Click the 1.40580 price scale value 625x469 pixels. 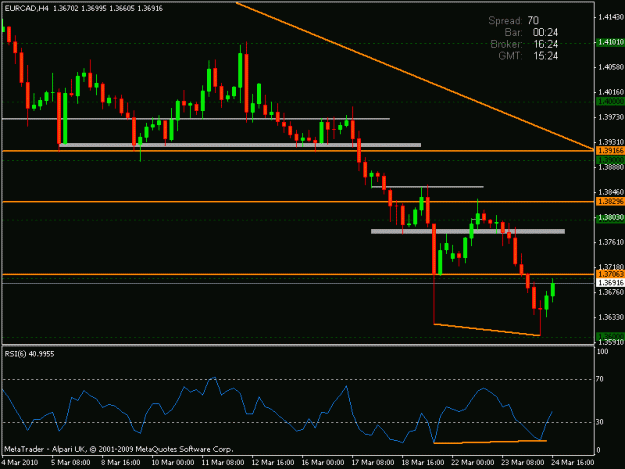pyautogui.click(x=611, y=67)
